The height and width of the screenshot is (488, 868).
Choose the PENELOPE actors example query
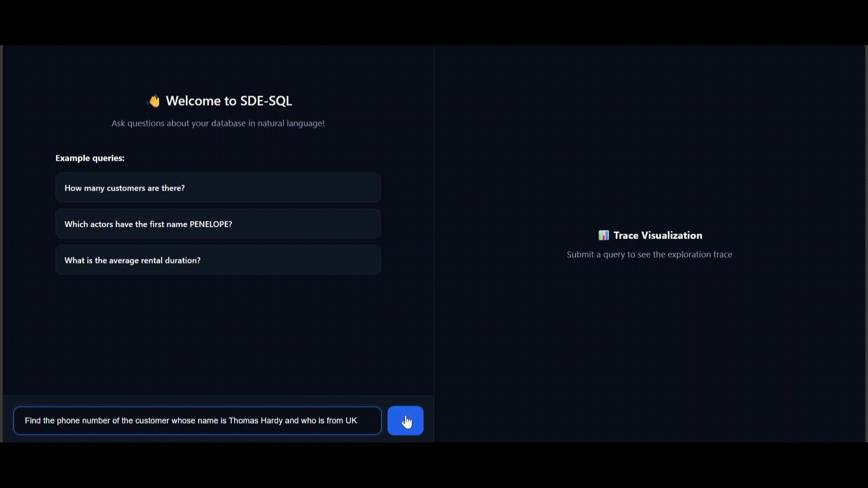tap(218, 224)
